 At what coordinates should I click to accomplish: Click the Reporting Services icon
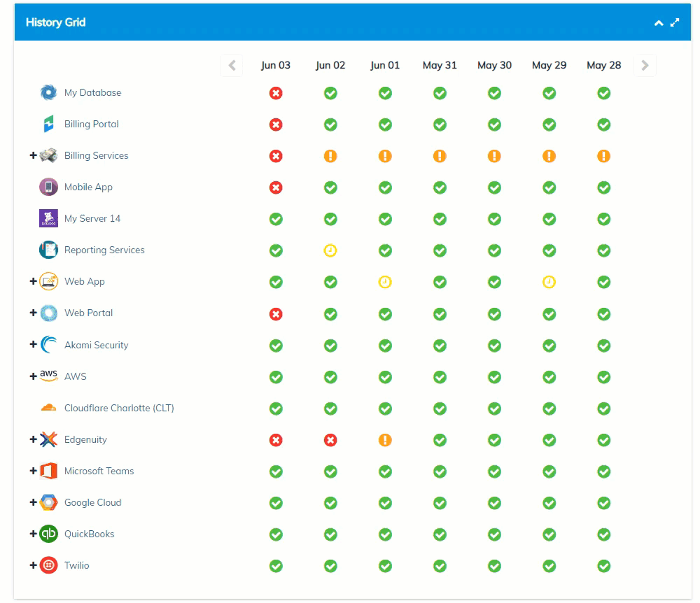[x=49, y=250]
